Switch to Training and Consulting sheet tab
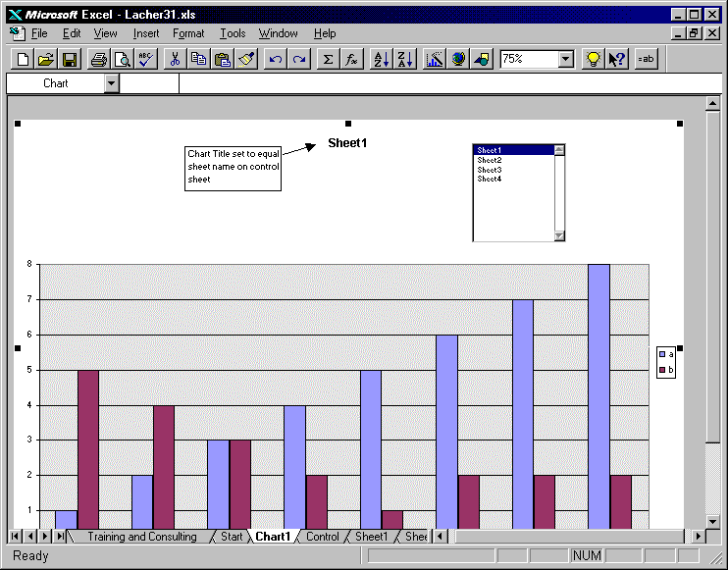 [142, 537]
